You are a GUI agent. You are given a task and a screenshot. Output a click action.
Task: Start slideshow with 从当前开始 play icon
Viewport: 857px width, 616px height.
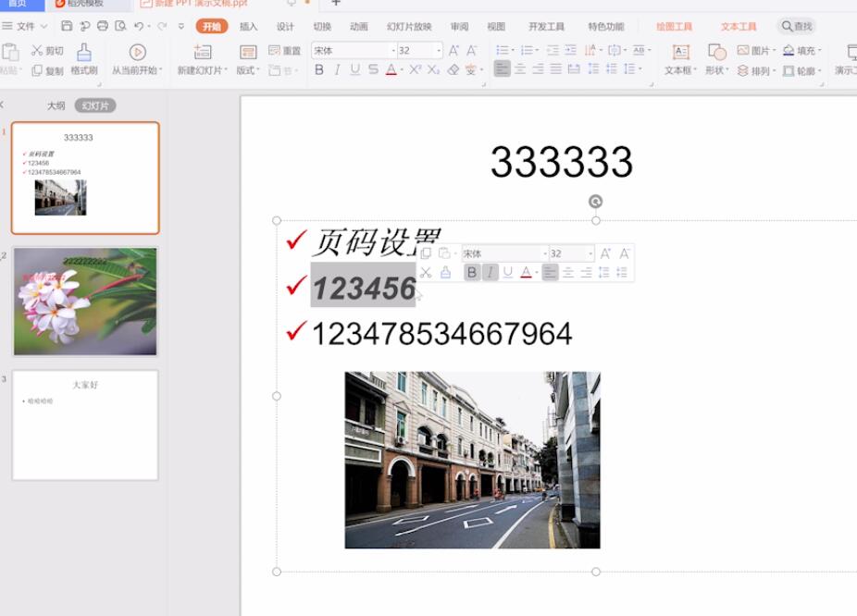click(x=137, y=53)
